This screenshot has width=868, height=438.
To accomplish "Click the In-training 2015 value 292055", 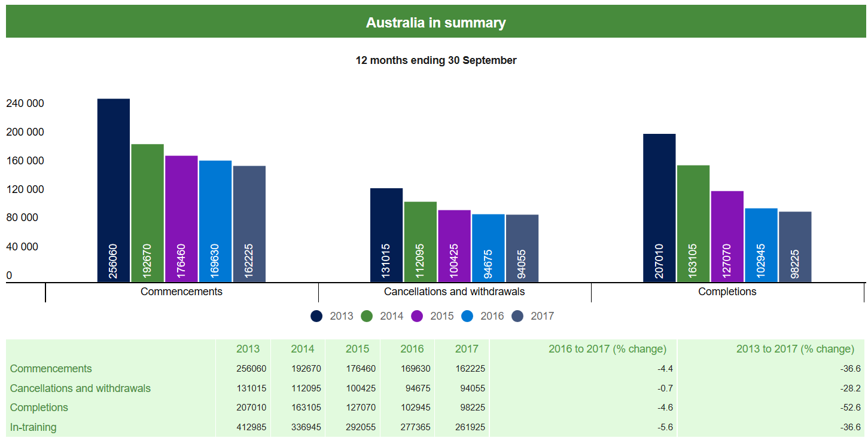I will coord(361,427).
